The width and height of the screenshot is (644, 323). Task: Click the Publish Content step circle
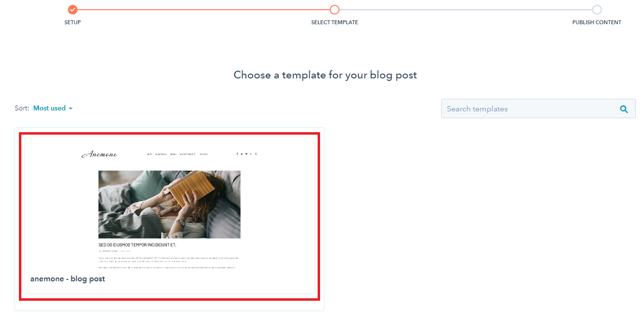pyautogui.click(x=597, y=10)
